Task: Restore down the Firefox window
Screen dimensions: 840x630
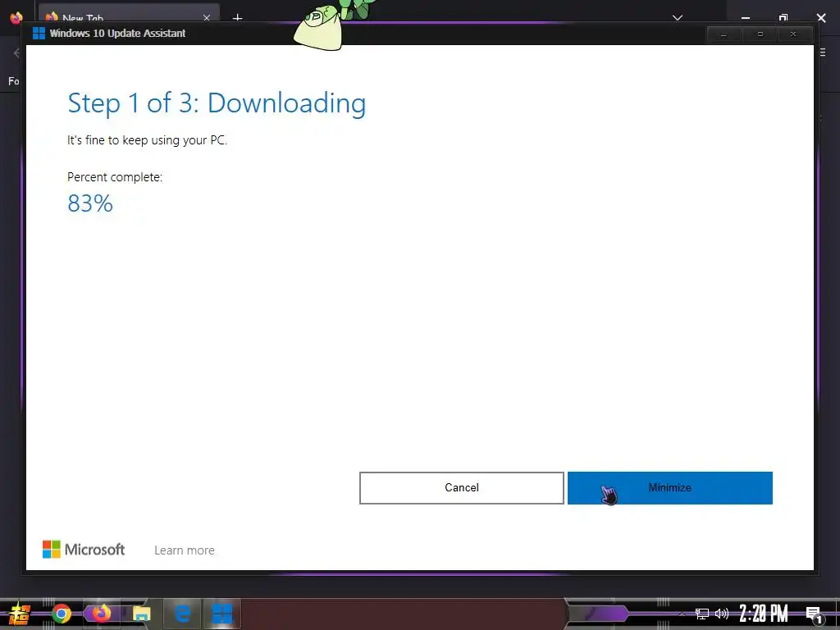Action: click(x=783, y=18)
